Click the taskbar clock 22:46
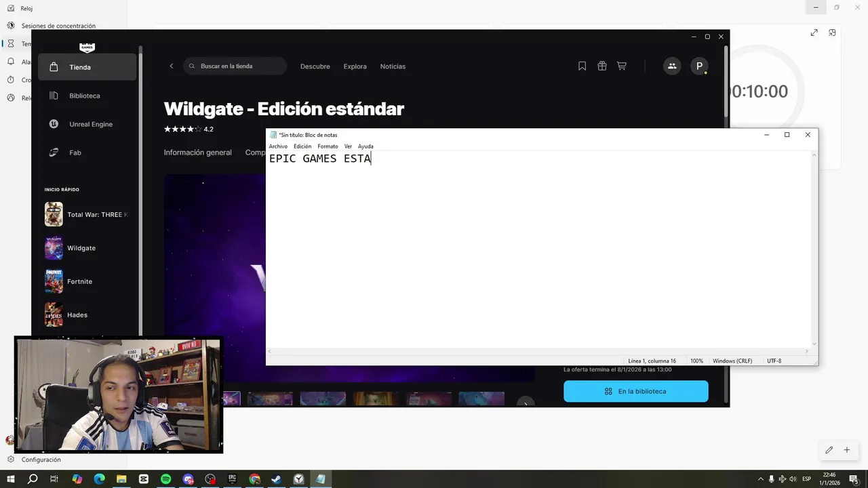The image size is (868, 488). (x=831, y=479)
